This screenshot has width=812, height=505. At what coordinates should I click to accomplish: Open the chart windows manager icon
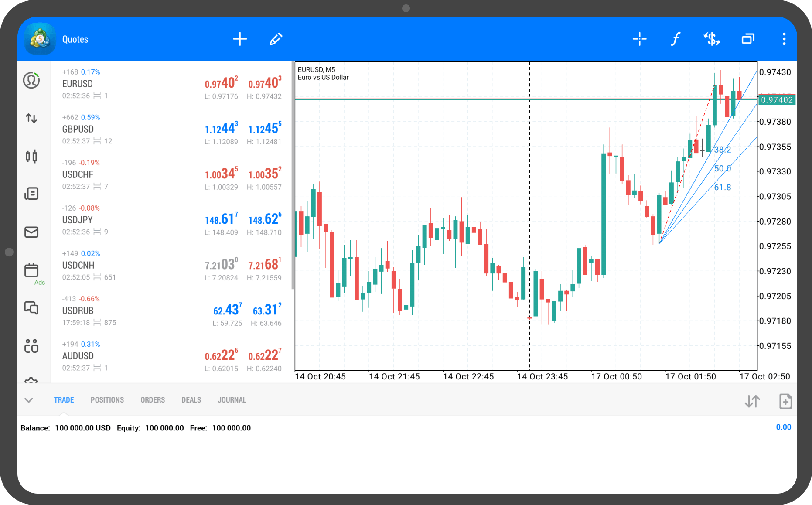[747, 39]
